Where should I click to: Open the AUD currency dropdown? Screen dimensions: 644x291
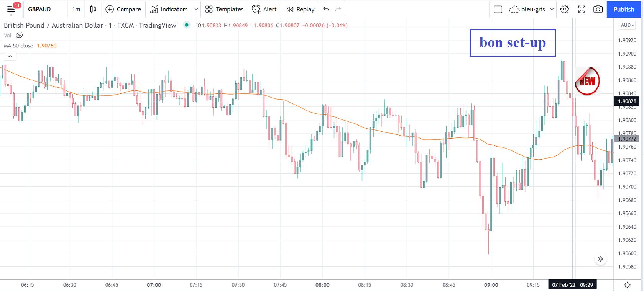point(628,25)
